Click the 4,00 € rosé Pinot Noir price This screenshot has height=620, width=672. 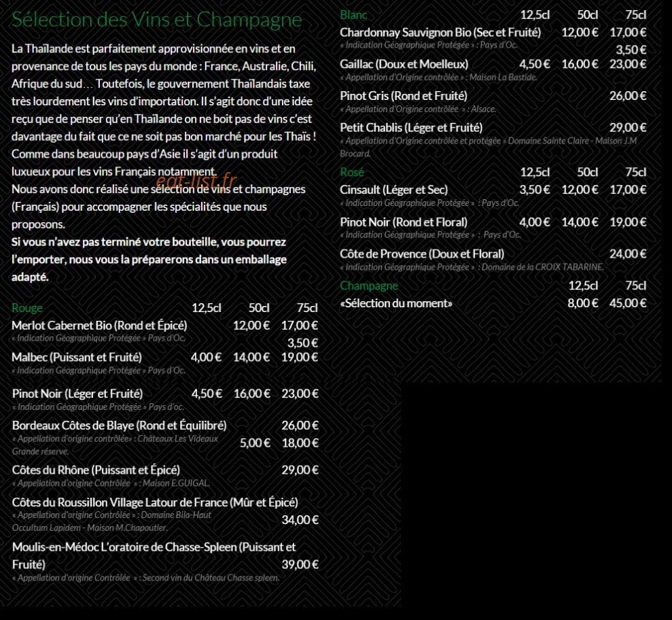[x=535, y=222]
